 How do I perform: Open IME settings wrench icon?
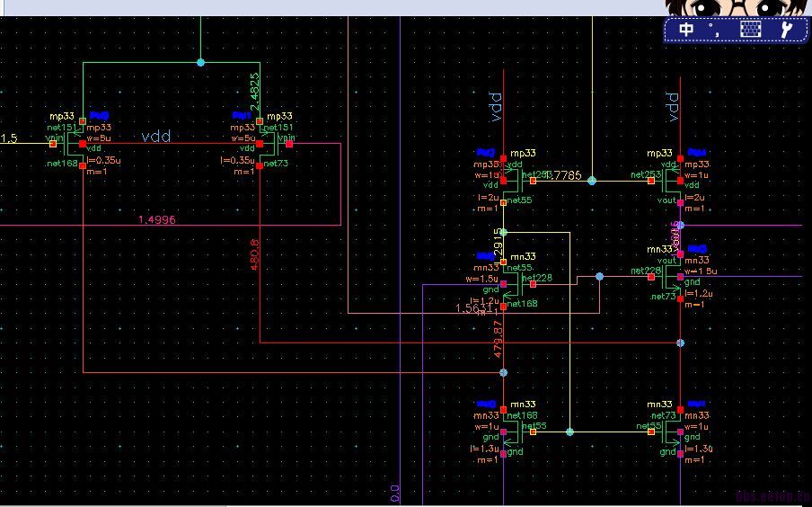(x=786, y=29)
